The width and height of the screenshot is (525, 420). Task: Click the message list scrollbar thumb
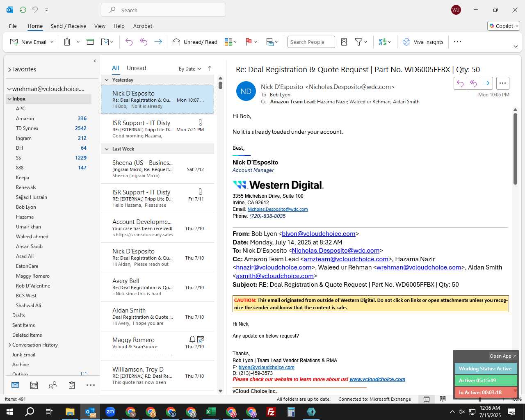tap(220, 85)
